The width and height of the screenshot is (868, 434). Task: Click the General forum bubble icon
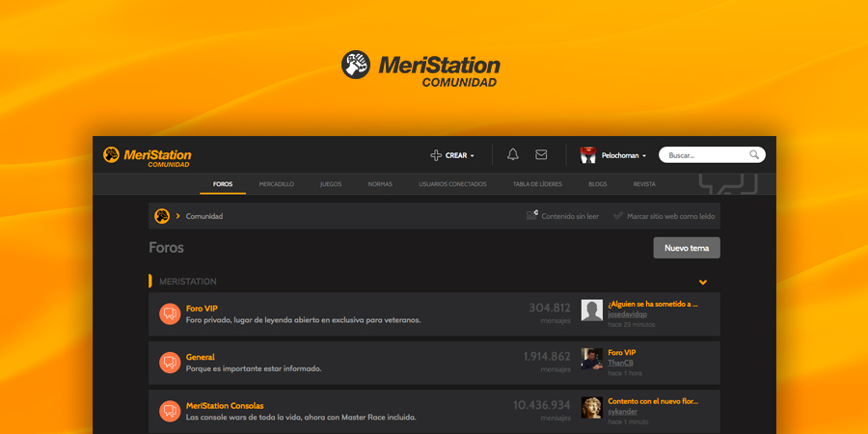pos(170,363)
